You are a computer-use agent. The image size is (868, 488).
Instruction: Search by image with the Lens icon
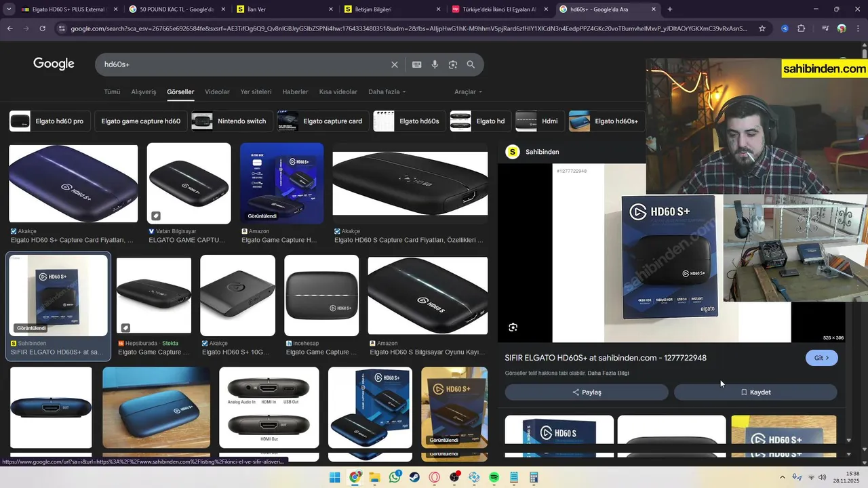pos(453,64)
